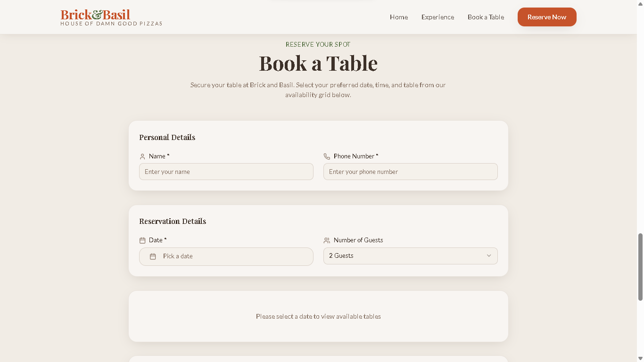
Task: Click the phone icon beside Phone Number
Action: (327, 156)
